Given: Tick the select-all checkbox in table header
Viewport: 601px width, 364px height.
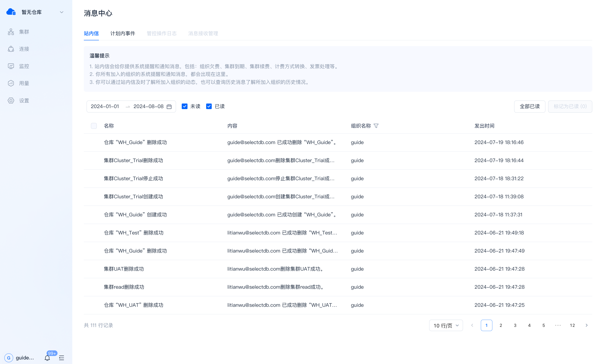Looking at the screenshot, I should click(x=94, y=126).
